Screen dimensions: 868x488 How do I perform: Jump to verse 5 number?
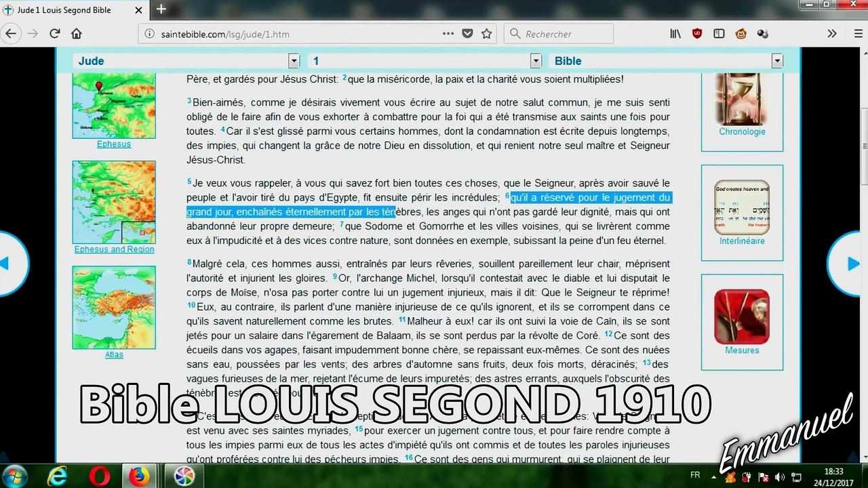[x=189, y=182]
